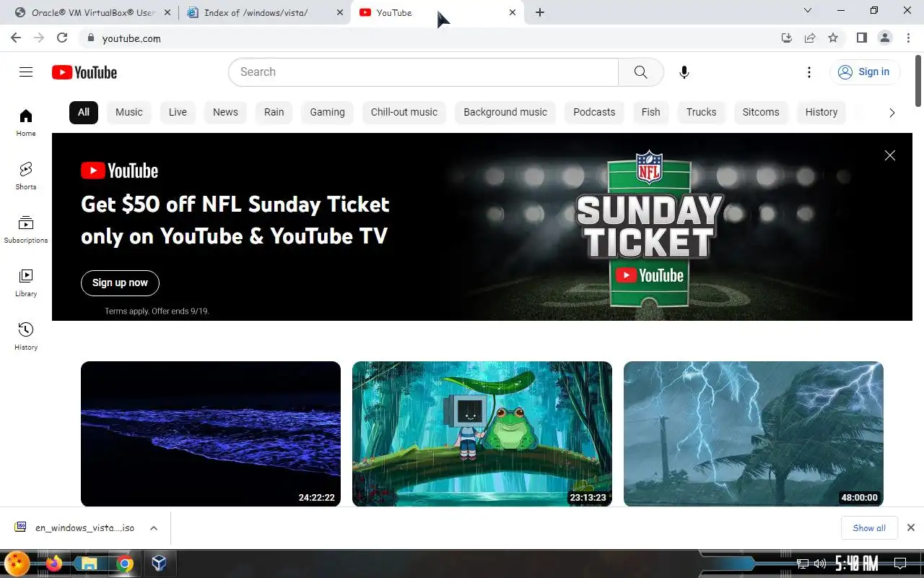
Task: Close the Index of /windows/vista/ tab
Action: tap(340, 12)
